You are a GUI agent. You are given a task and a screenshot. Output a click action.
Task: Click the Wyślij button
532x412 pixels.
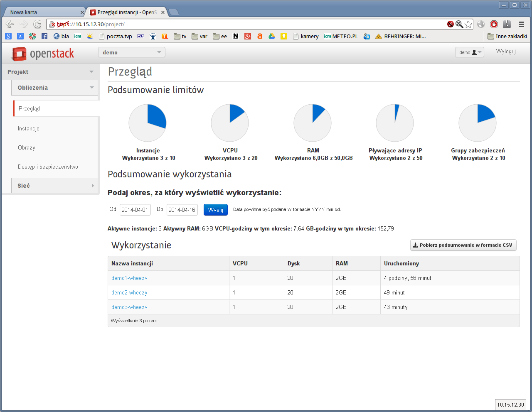coord(215,210)
